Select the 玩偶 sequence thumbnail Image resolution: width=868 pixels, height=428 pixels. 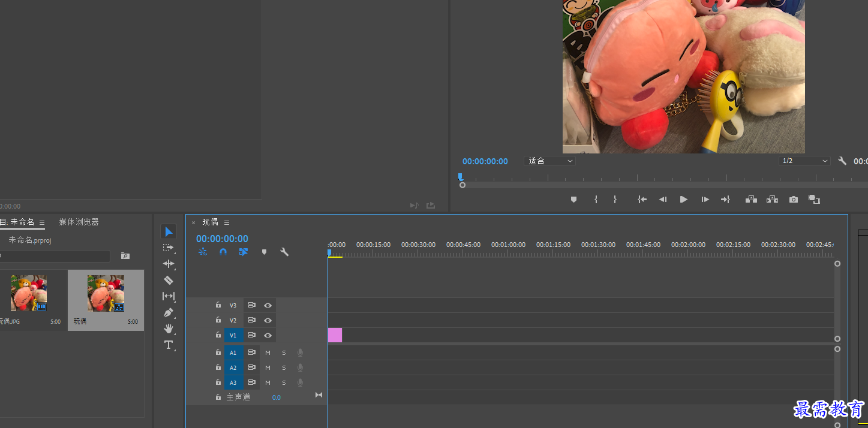tap(106, 293)
